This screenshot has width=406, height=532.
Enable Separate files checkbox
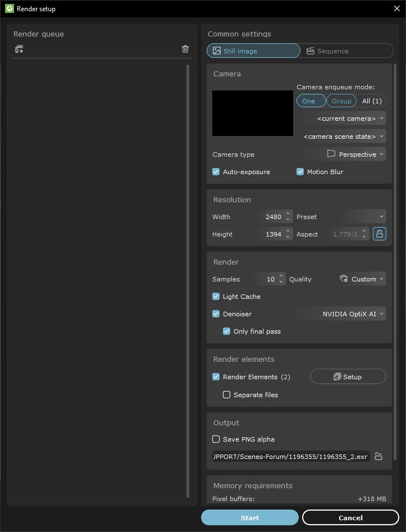pos(226,394)
